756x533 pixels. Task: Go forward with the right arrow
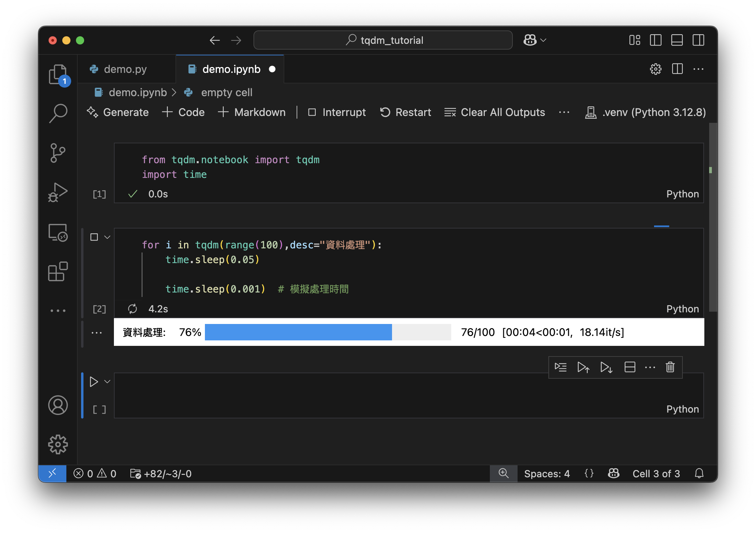click(x=236, y=40)
